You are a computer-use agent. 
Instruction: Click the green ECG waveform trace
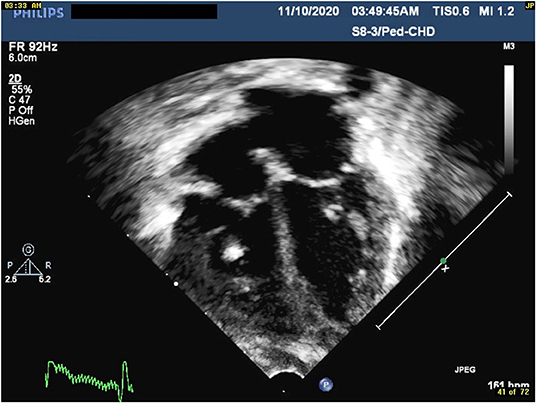tap(89, 380)
